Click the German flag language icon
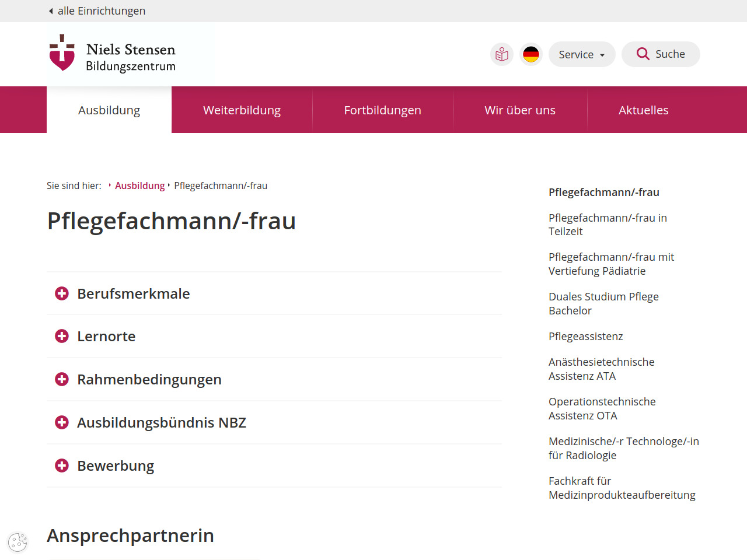 pos(530,54)
